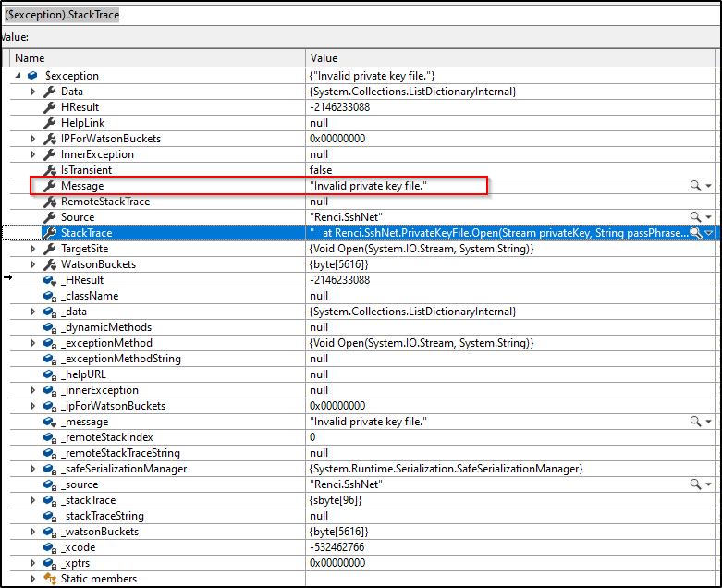Screen dimensions: 722x588
Task: Click the wrench icon beside TargetSite
Action: point(50,249)
